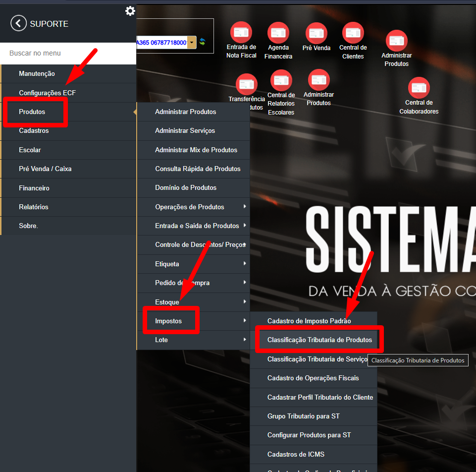The image size is (476, 472).
Task: Click the back arrow beside SUPORTE
Action: pyautogui.click(x=18, y=23)
